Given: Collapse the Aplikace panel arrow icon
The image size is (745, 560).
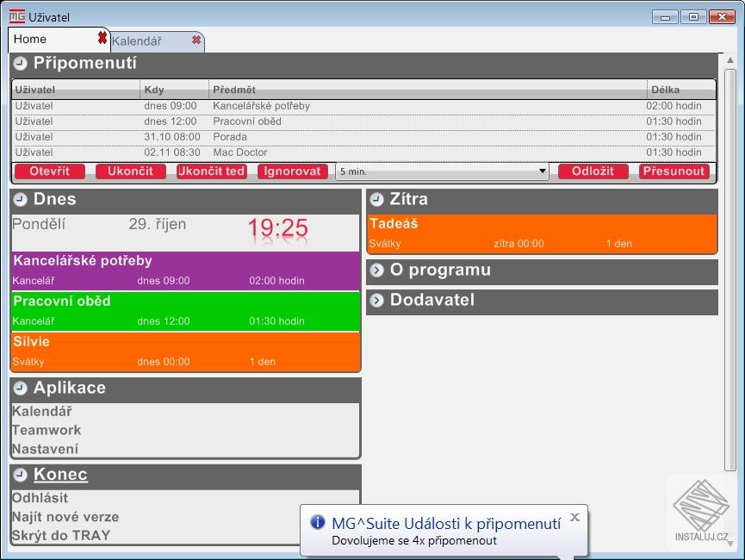Looking at the screenshot, I should tap(20, 389).
